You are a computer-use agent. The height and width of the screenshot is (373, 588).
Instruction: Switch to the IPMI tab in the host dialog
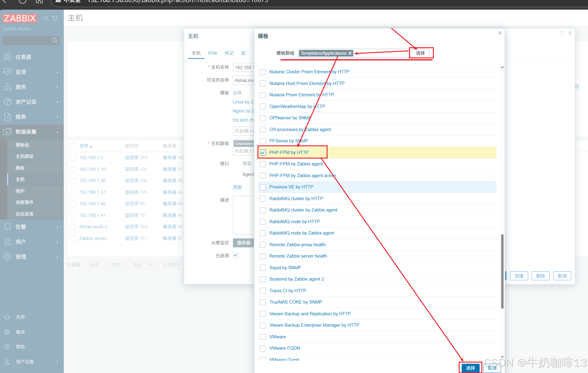point(213,53)
